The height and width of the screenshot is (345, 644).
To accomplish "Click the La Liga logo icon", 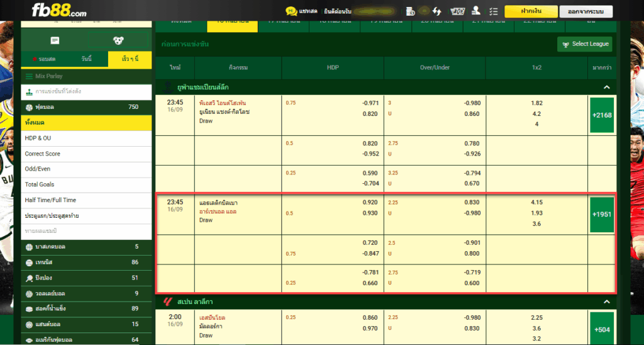I will click(167, 302).
